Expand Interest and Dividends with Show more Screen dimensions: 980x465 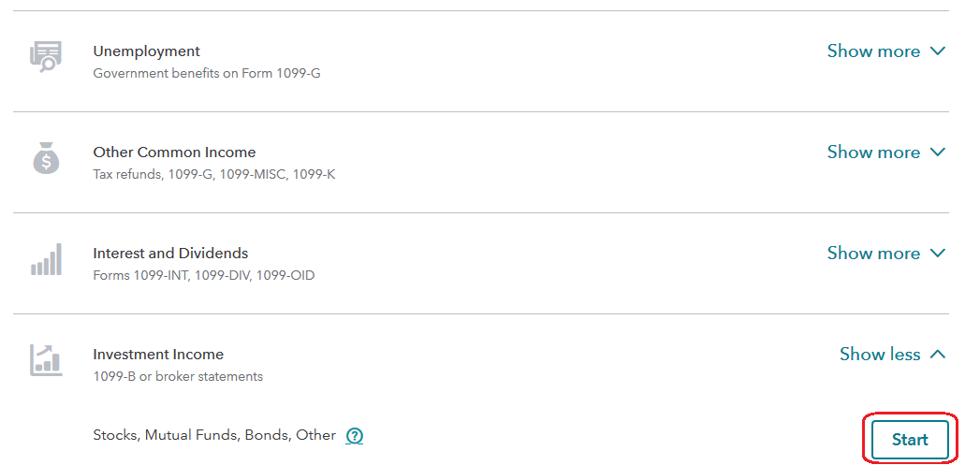886,254
